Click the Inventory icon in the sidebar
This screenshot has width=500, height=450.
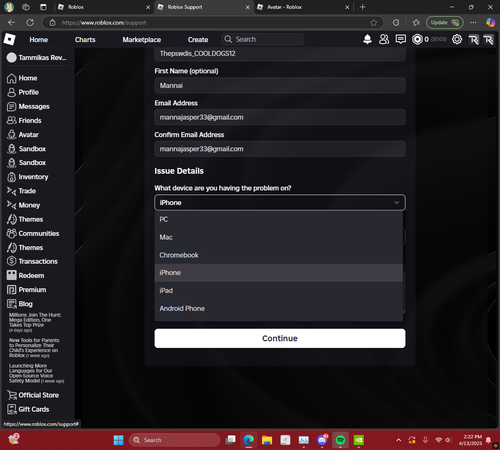click(12, 177)
